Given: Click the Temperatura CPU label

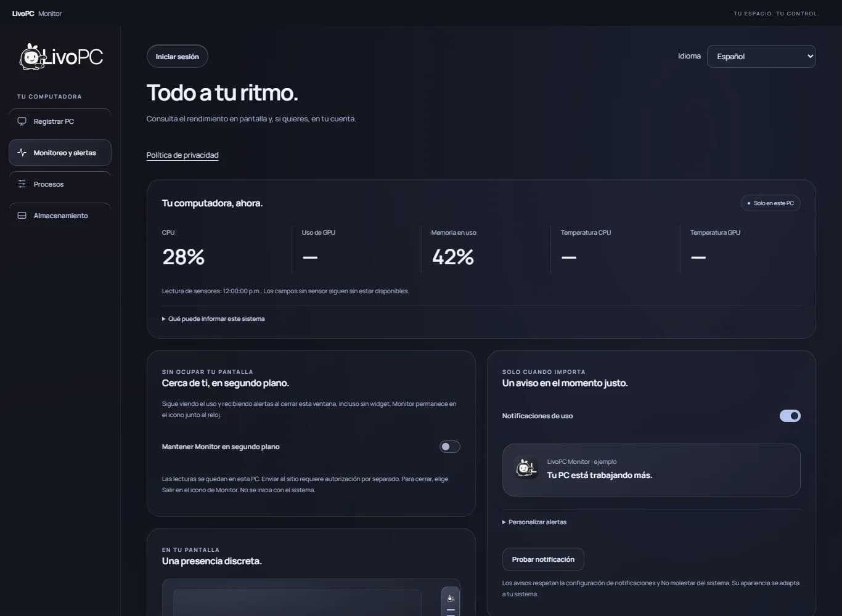Looking at the screenshot, I should (586, 232).
